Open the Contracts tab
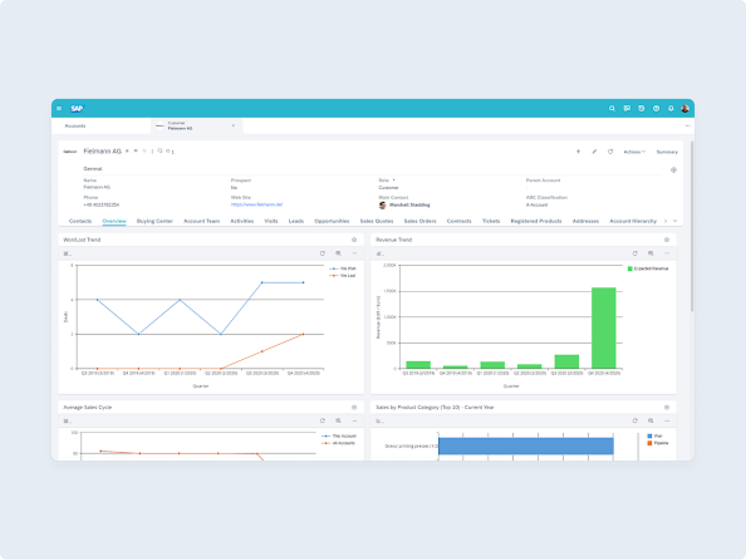This screenshot has width=746, height=560. (x=459, y=221)
